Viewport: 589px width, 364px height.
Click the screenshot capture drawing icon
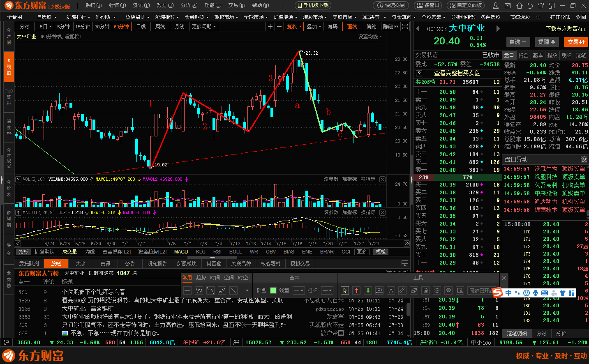click(x=460, y=290)
